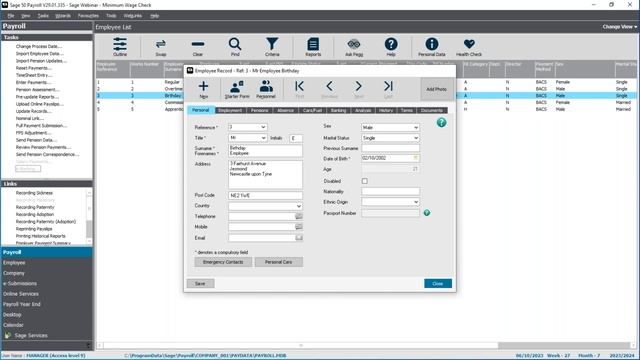The width and height of the screenshot is (640, 360).
Task: Click the Previous Surname field
Action: (390, 148)
